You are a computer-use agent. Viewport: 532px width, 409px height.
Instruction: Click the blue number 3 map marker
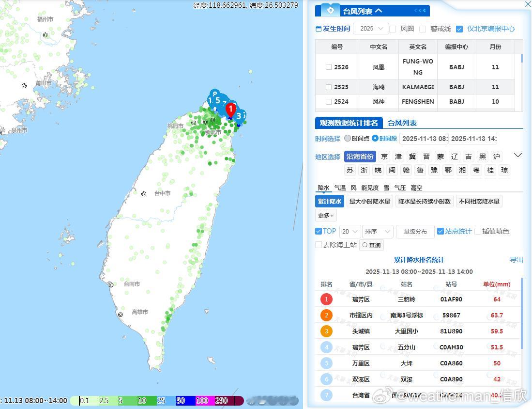coord(239,116)
